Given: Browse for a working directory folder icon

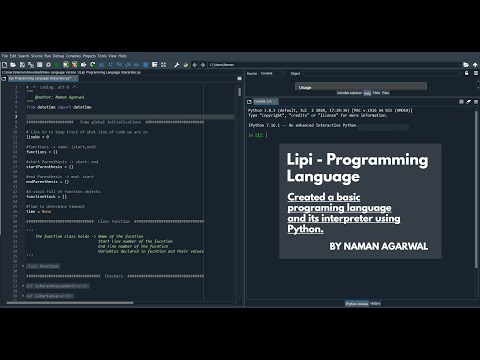Looking at the screenshot, I should [466, 65].
